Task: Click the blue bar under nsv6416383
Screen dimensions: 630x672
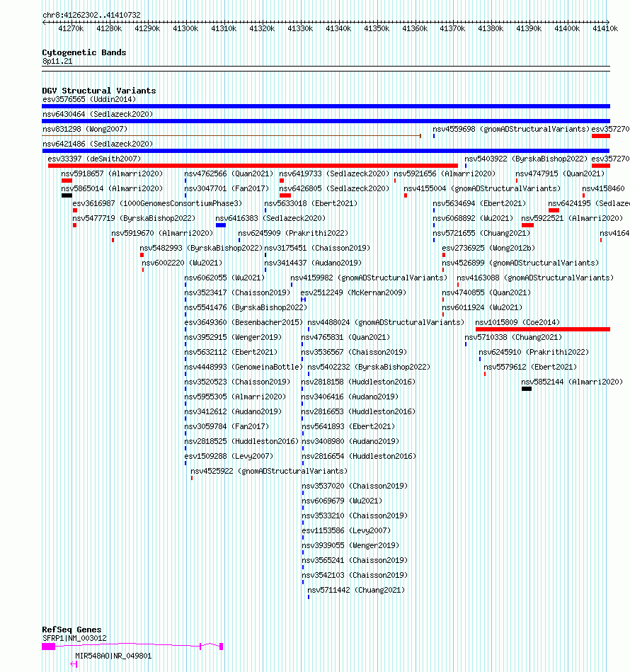Action: (221, 225)
